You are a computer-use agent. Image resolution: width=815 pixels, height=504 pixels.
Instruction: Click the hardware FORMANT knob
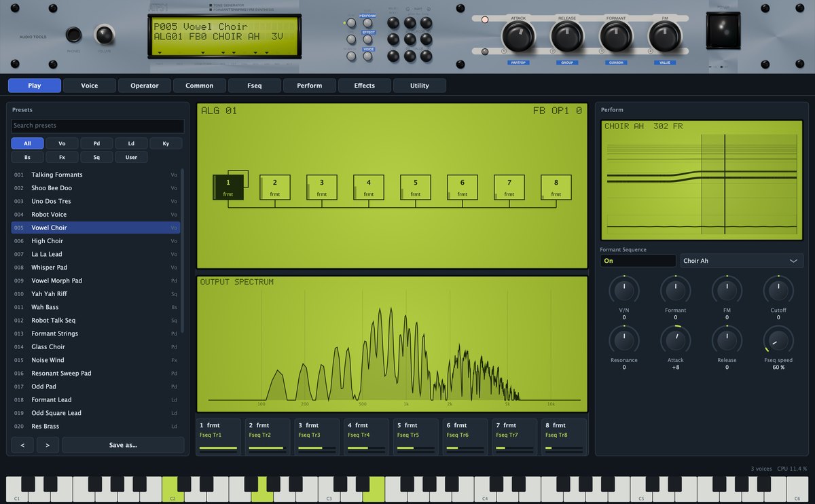coord(616,37)
